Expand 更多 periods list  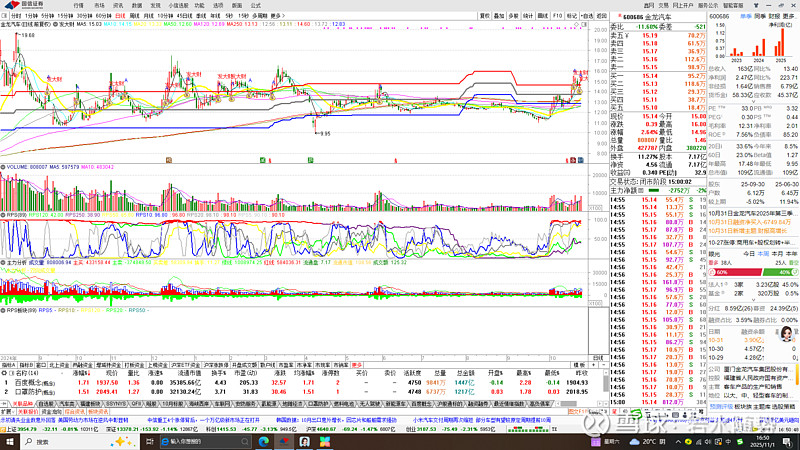(x=277, y=16)
